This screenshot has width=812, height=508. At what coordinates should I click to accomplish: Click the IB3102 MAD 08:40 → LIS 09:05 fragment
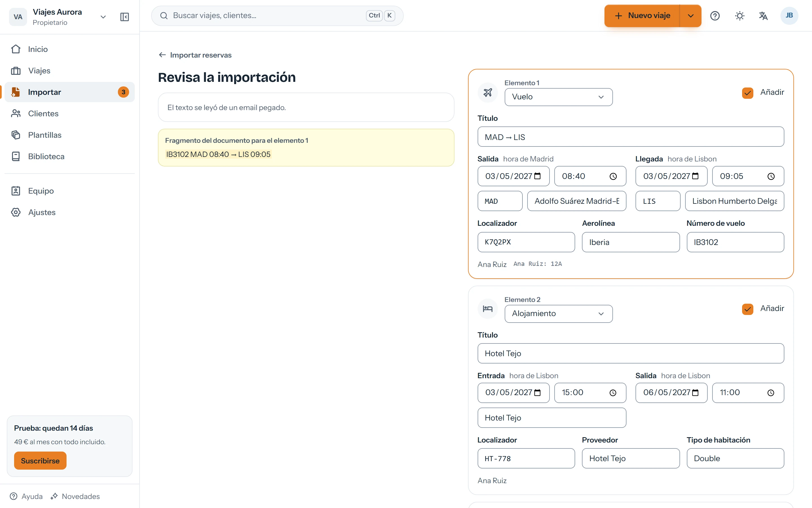pyautogui.click(x=218, y=154)
